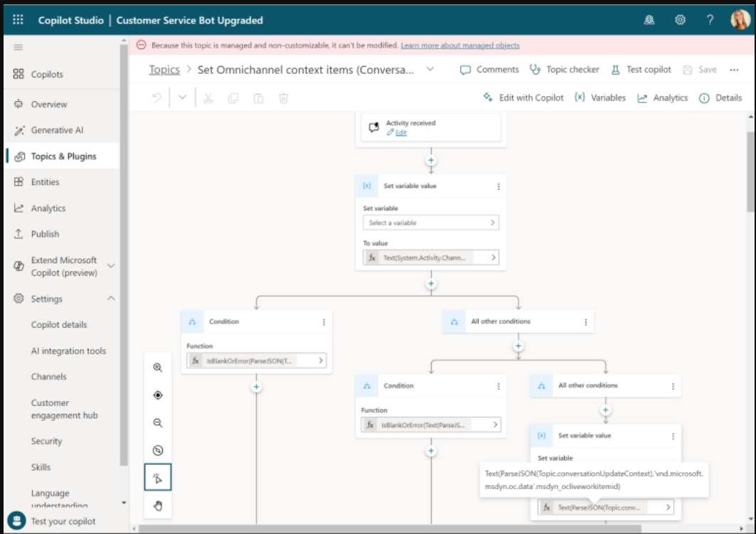Add node under first All other conditions

click(x=518, y=346)
